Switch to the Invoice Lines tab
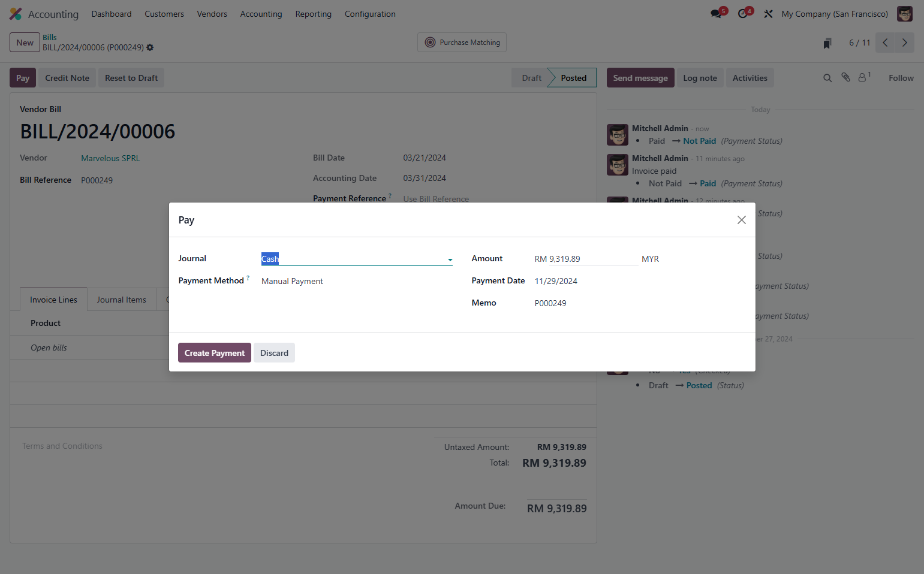Screen dimensions: 924x574 click(54, 300)
